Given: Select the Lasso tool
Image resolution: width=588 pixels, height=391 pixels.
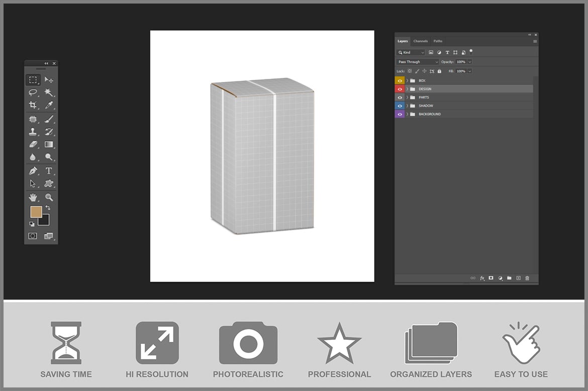Looking at the screenshot, I should (x=33, y=92).
